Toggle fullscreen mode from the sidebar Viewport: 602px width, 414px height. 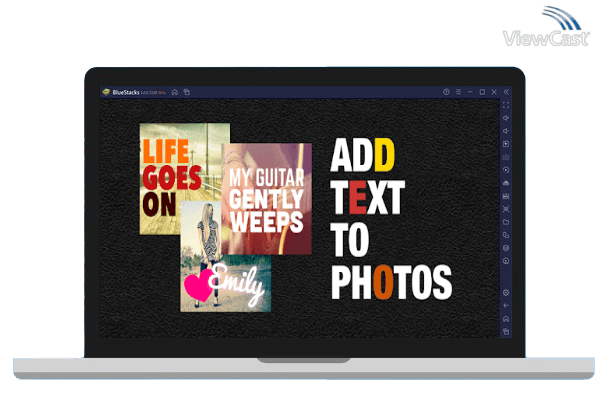506,105
